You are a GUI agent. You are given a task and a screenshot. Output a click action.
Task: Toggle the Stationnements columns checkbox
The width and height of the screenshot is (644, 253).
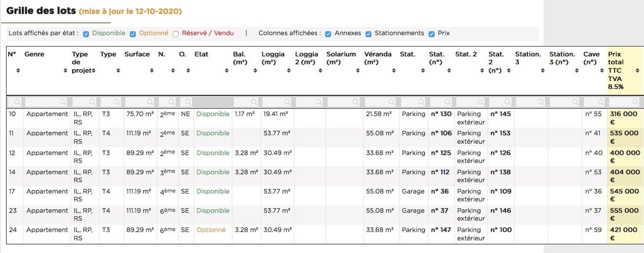point(368,34)
